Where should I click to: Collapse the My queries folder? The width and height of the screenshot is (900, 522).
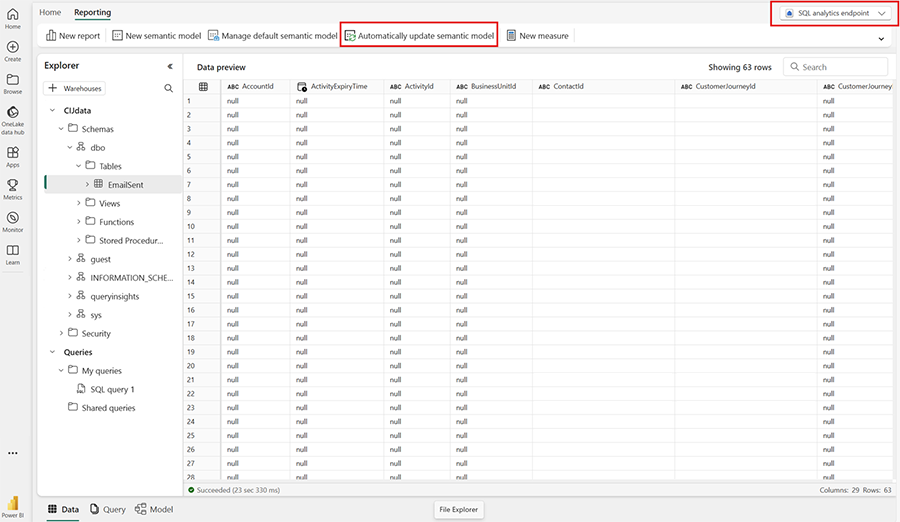point(61,370)
